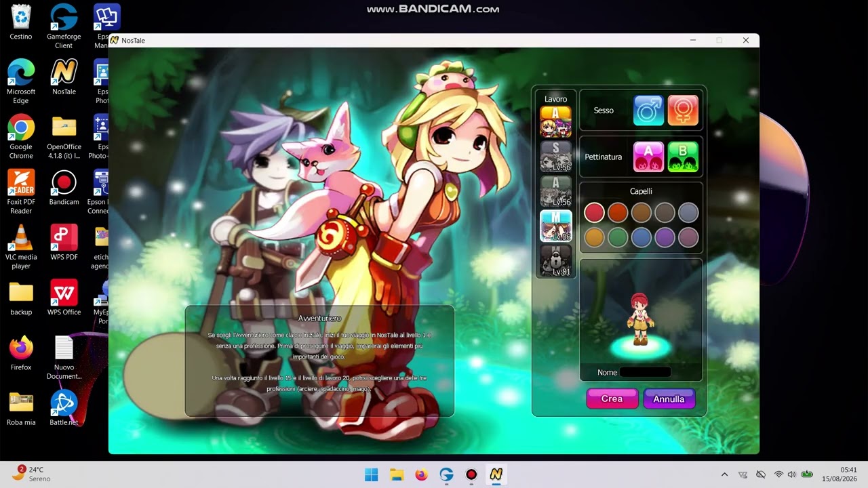This screenshot has height=488, width=868.
Task: Pick the brown hair color
Action: coord(642,213)
